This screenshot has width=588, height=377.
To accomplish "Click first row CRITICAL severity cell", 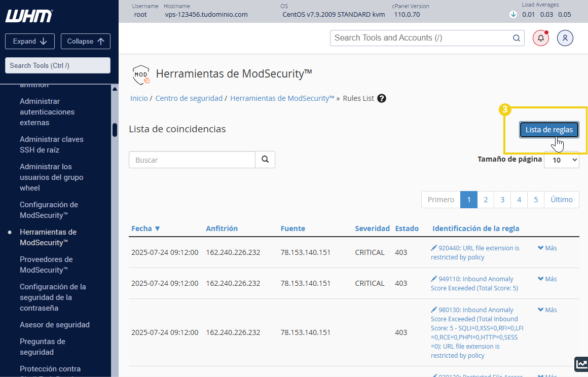I will tap(370, 252).
